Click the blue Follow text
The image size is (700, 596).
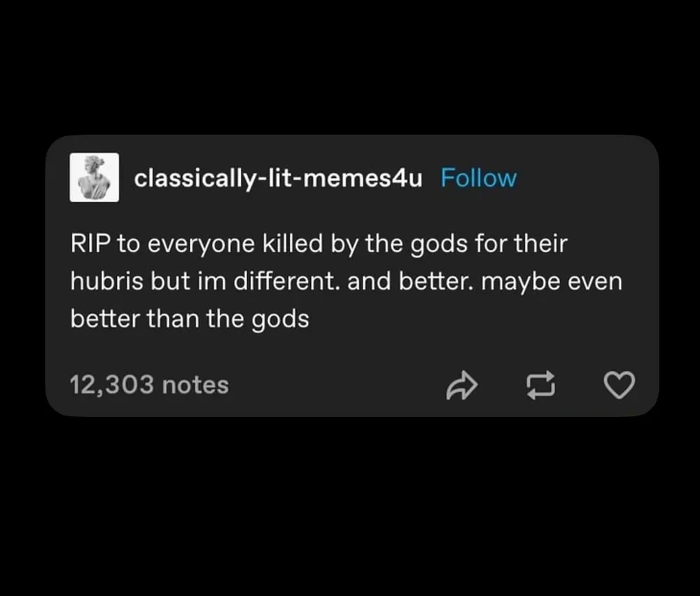[x=478, y=178]
